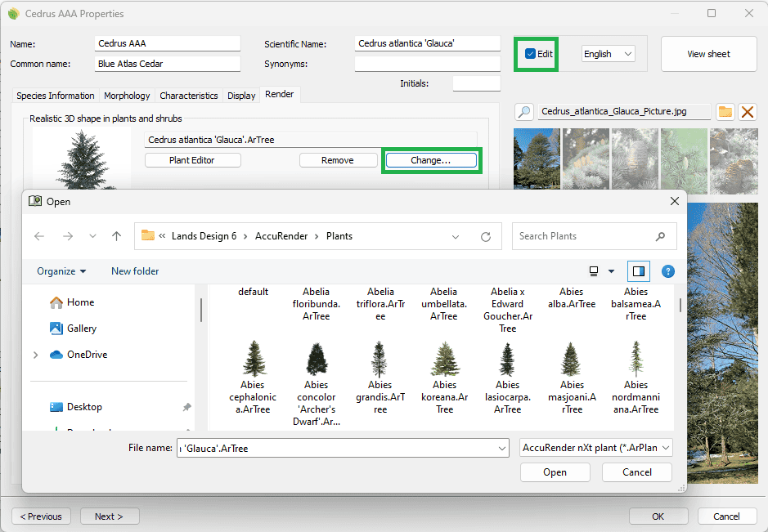The height and width of the screenshot is (532, 768).
Task: Click the View sheet button
Action: tap(709, 54)
